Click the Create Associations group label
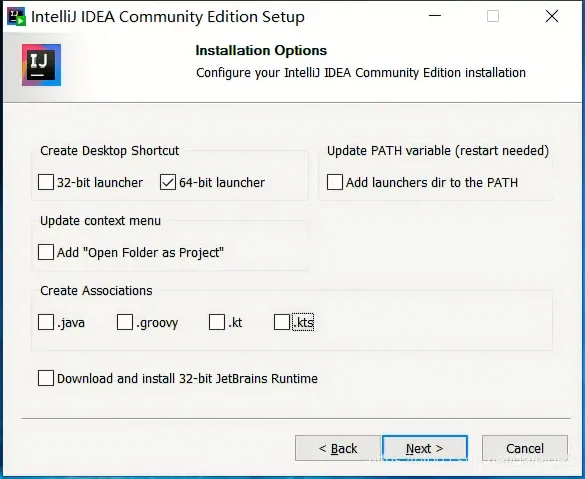Image resolution: width=585 pixels, height=479 pixels. [x=96, y=291]
